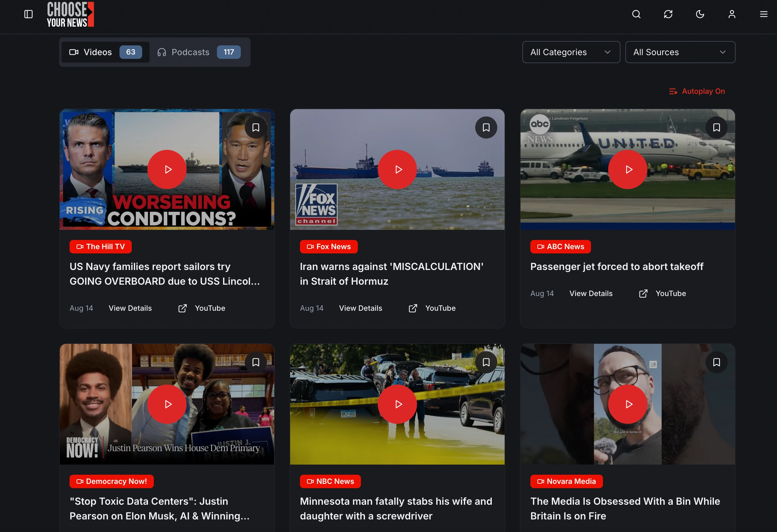
Task: Open the search magnifier icon
Action: click(636, 14)
